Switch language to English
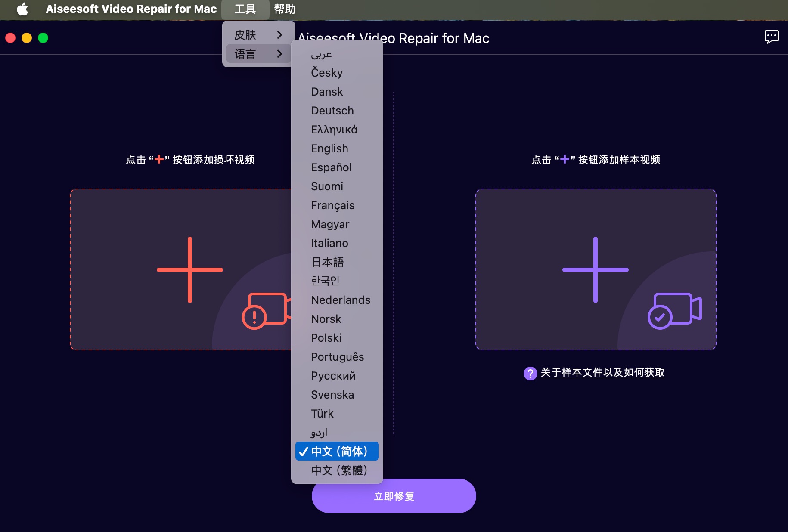The image size is (788, 532). [x=329, y=148]
